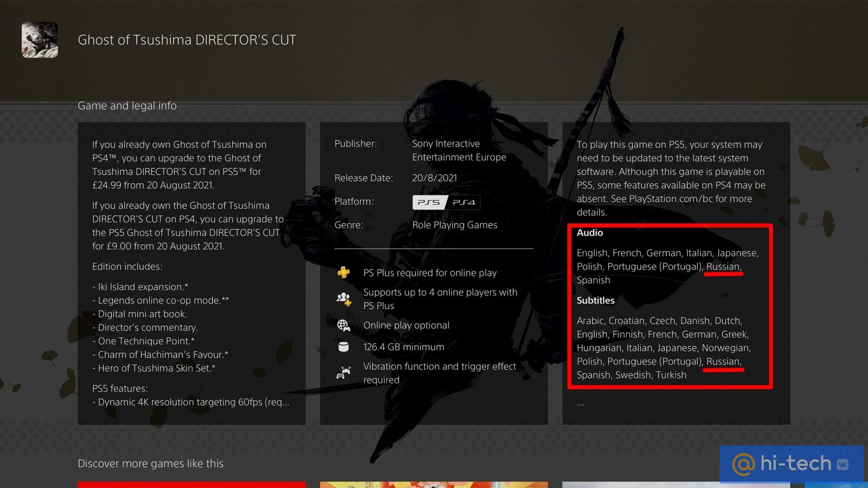Click the online play globe icon
Image resolution: width=868 pixels, height=488 pixels.
[343, 325]
